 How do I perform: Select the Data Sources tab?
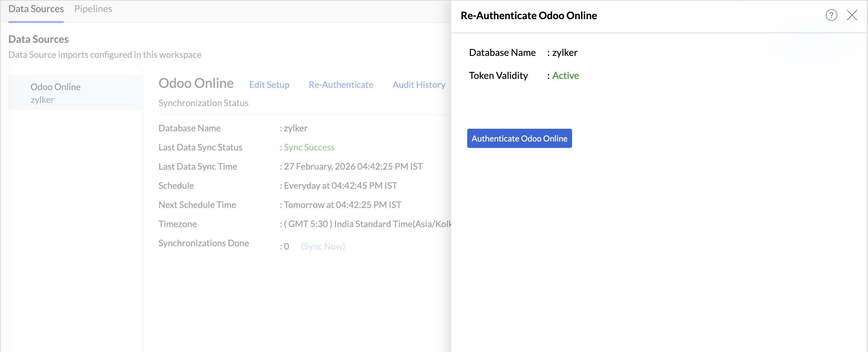click(x=36, y=9)
